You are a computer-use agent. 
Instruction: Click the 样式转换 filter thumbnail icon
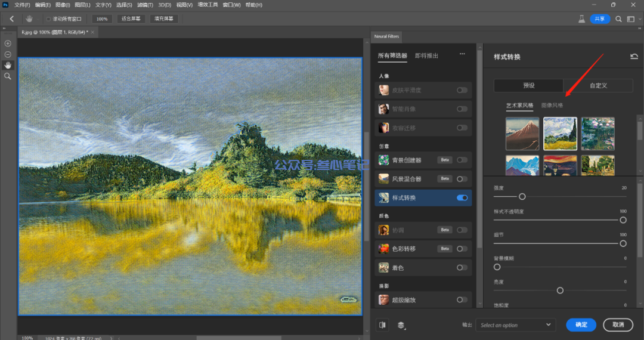[x=383, y=197]
